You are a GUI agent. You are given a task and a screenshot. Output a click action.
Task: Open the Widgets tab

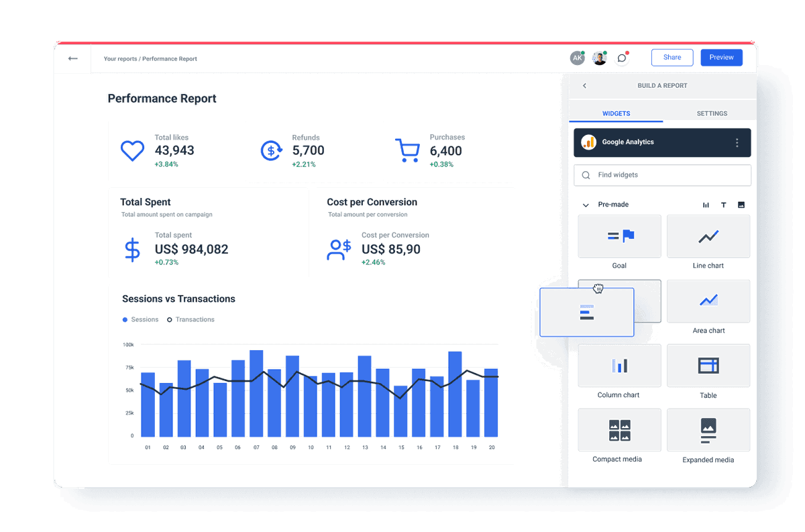[x=616, y=113]
